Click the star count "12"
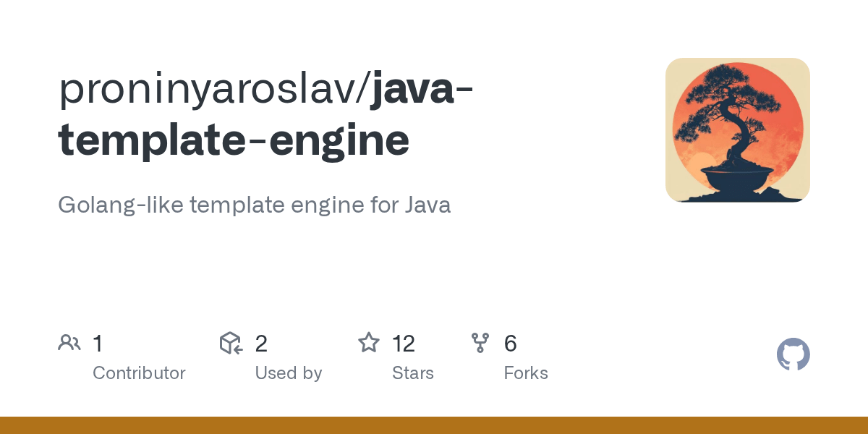The height and width of the screenshot is (434, 868). click(x=404, y=344)
